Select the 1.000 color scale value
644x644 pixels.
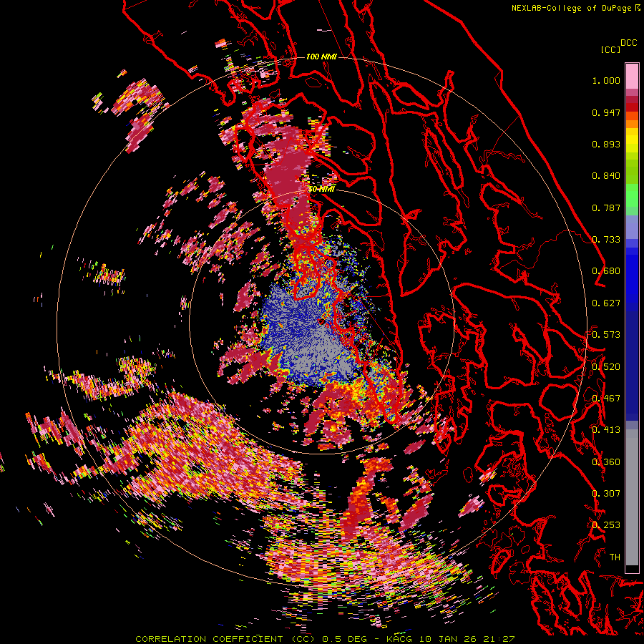(x=606, y=80)
